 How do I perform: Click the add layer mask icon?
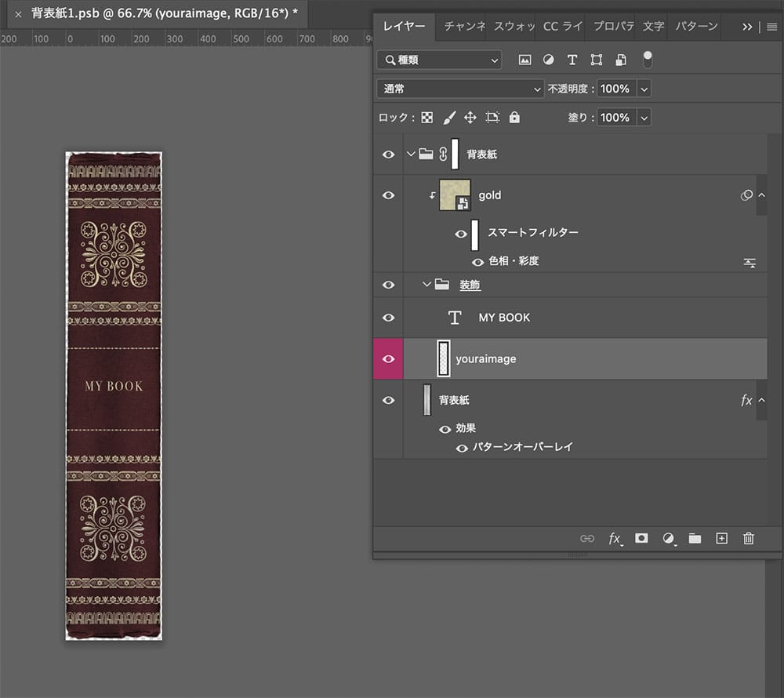pos(641,538)
